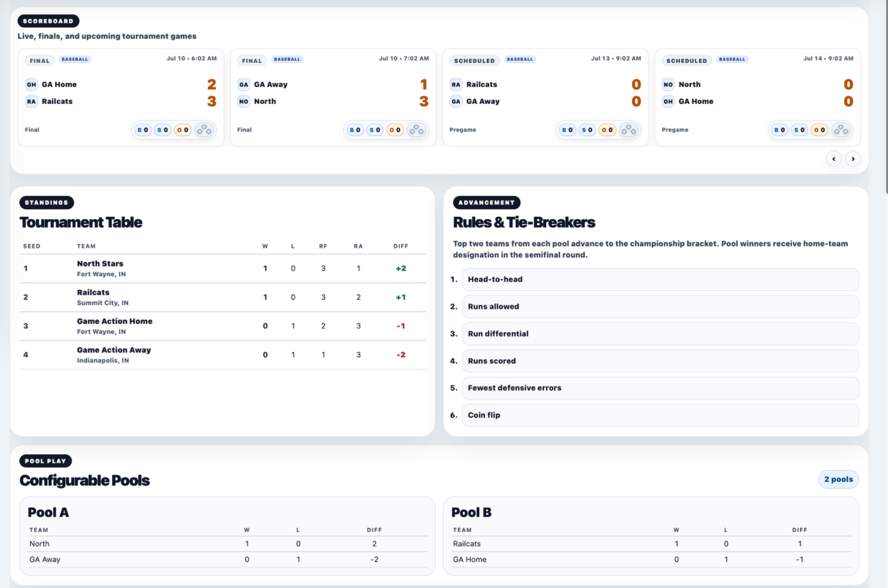The image size is (888, 588).
Task: Click the POOL PLAY section label
Action: [x=46, y=461]
